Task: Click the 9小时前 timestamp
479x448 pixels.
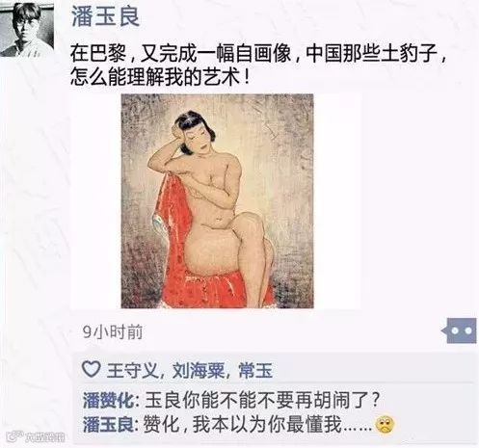Action: pos(113,332)
